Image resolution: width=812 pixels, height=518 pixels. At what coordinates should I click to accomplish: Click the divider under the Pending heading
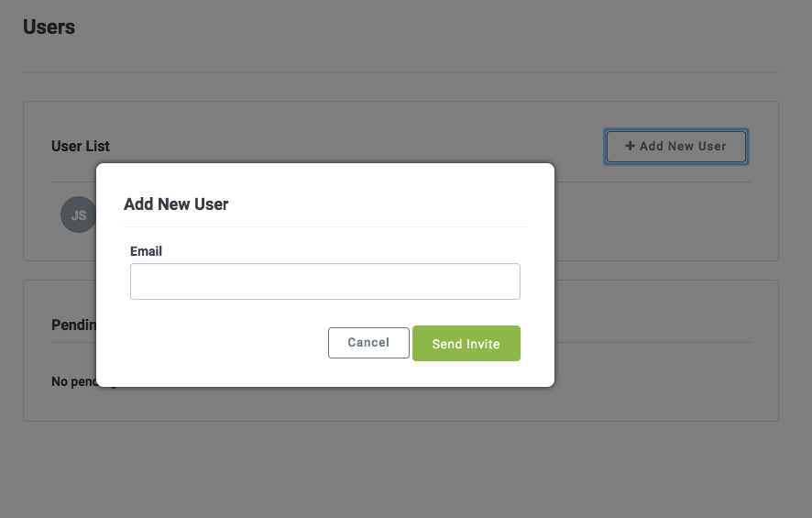pyautogui.click(x=652, y=342)
